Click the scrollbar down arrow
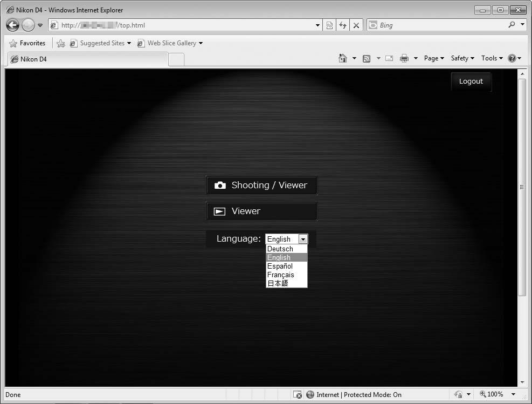This screenshot has width=532, height=404. [x=522, y=382]
